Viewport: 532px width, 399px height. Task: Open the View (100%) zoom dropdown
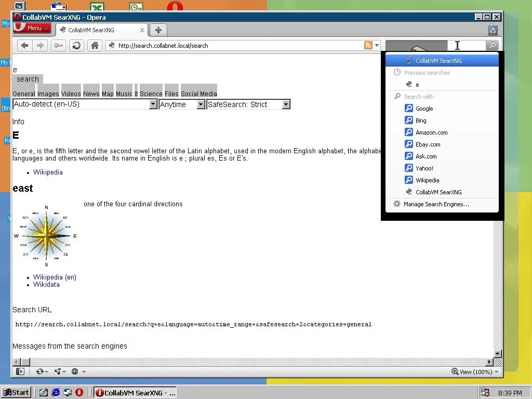(x=478, y=372)
